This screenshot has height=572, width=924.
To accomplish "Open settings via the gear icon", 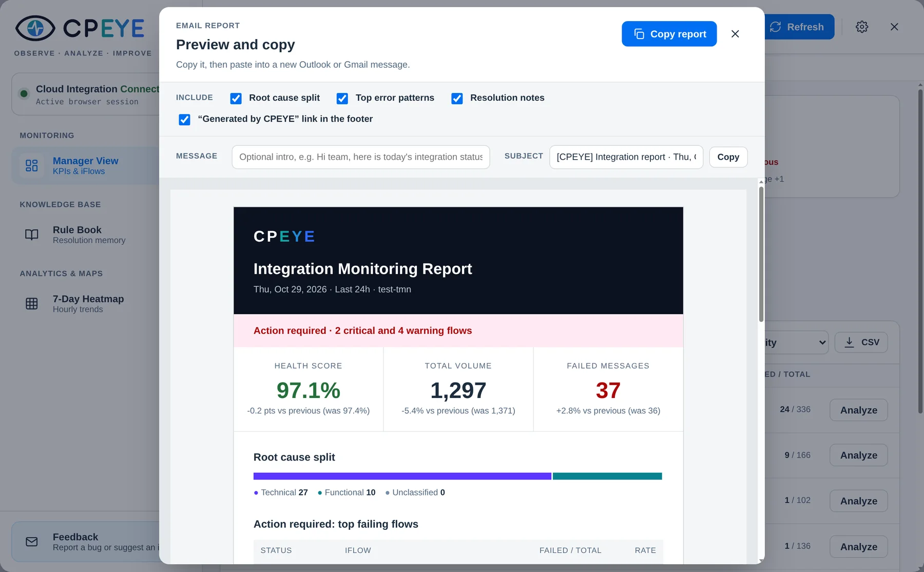I will point(862,27).
